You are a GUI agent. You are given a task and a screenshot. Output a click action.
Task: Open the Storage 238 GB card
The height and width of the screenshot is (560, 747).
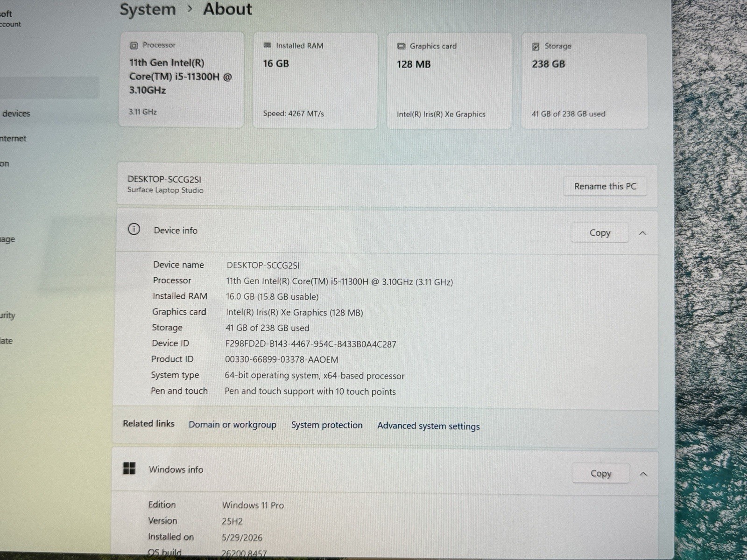click(x=585, y=81)
